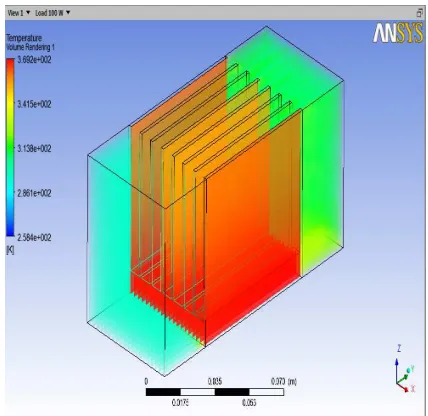This screenshot has height=416, width=428.
Task: Open the View 1 dropdown arrow
Action: pos(28,13)
